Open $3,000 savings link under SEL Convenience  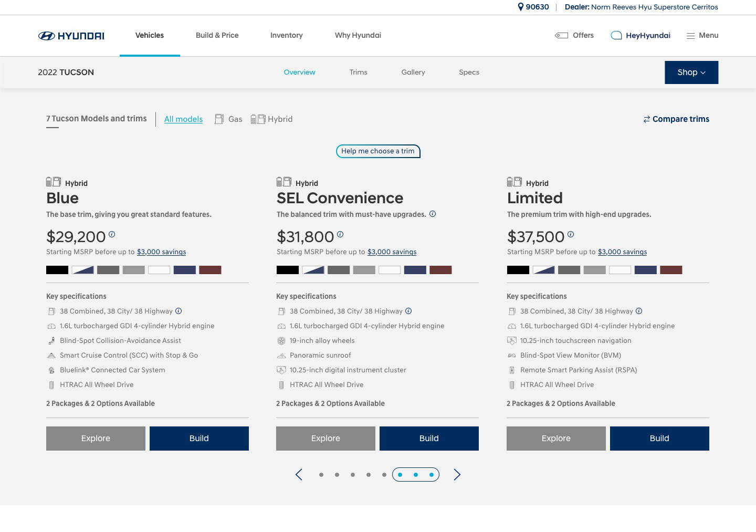[392, 252]
